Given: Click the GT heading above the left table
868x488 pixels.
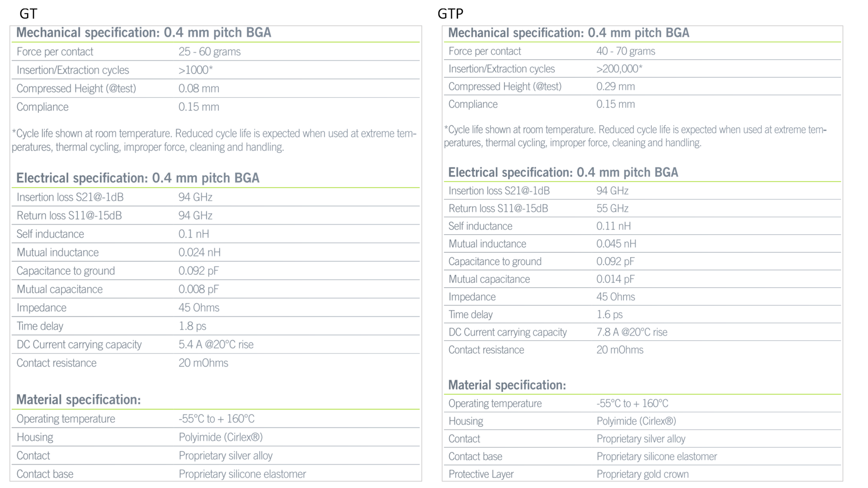Looking at the screenshot, I should tap(28, 14).
